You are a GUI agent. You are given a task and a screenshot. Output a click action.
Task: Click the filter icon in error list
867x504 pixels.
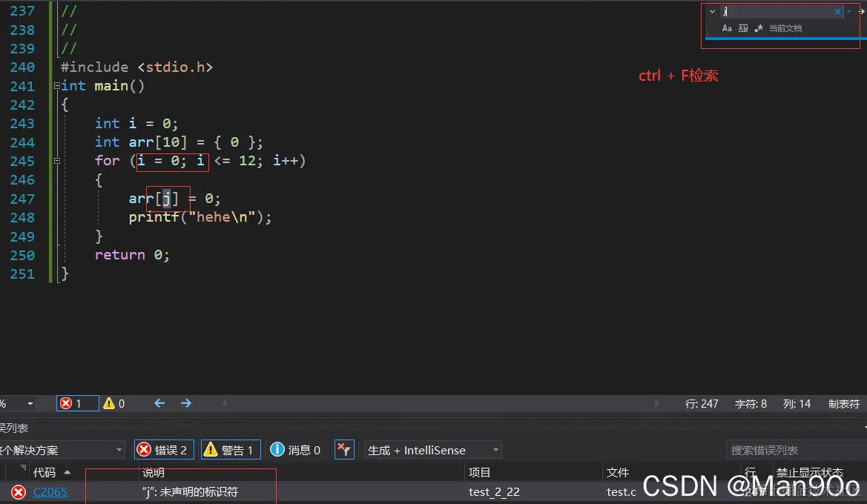(344, 449)
